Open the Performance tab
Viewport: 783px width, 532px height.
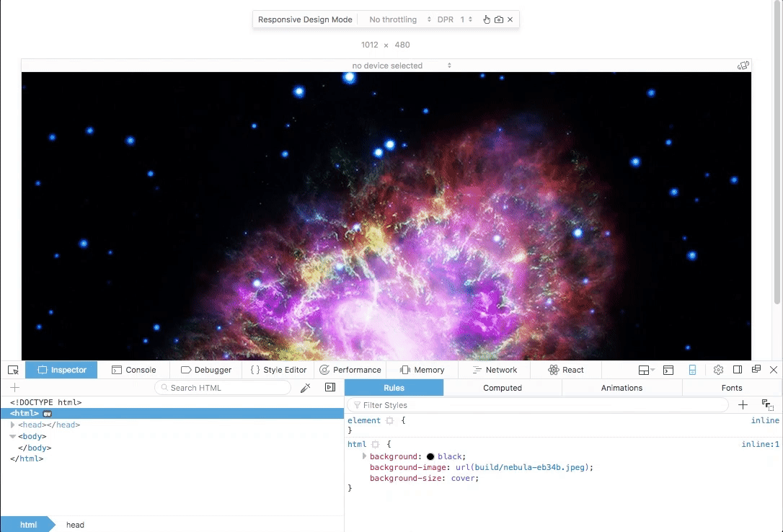350,370
